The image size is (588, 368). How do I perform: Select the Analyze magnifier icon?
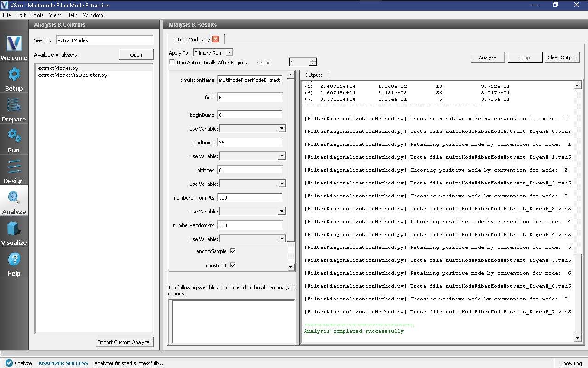tap(14, 201)
